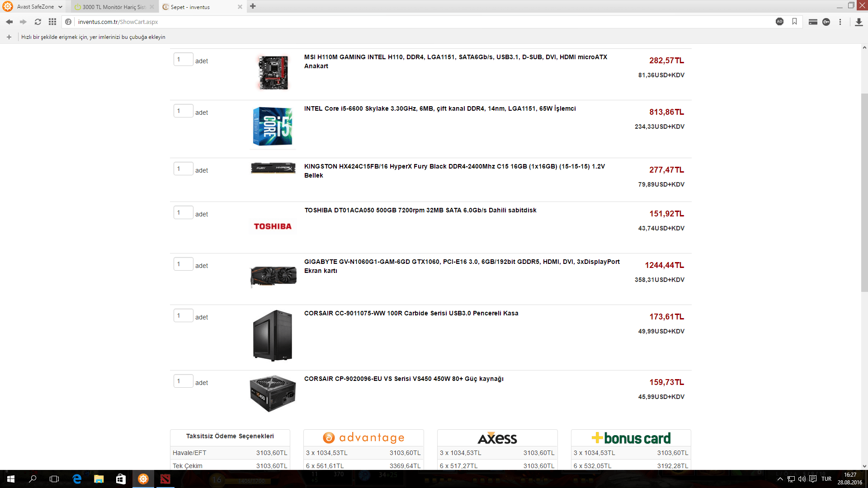The width and height of the screenshot is (868, 488).
Task: Close the Sepet - inventus tab
Action: (240, 7)
